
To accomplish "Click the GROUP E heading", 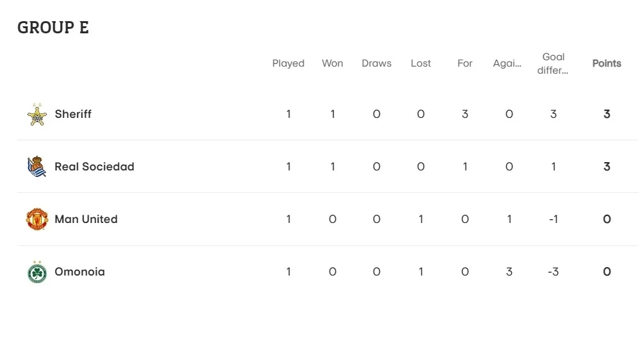I will pyautogui.click(x=53, y=28).
